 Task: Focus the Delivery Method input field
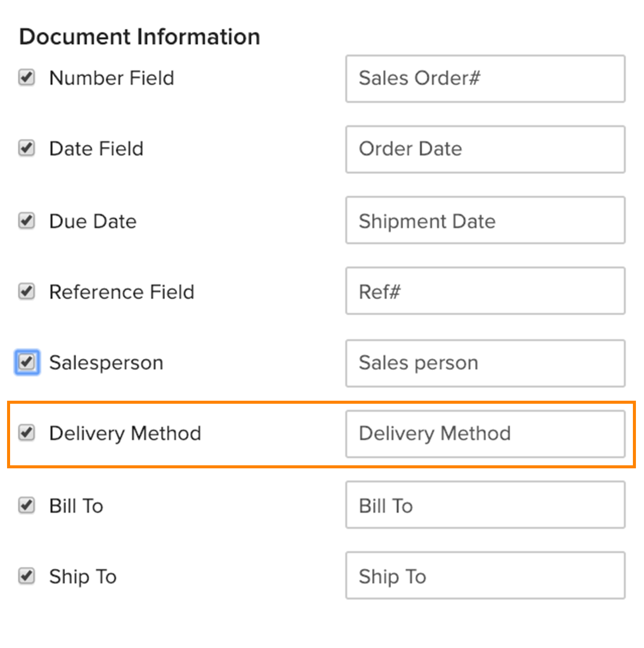tap(485, 434)
